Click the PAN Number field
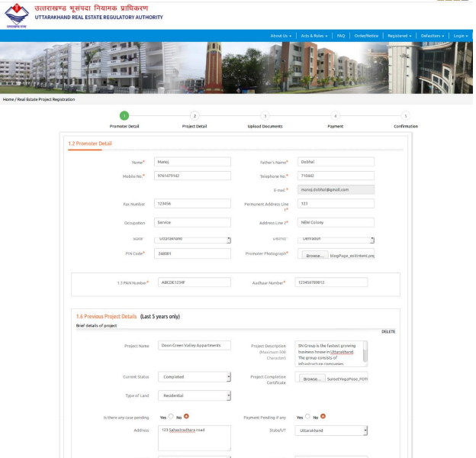The image size is (476, 458). (x=195, y=282)
